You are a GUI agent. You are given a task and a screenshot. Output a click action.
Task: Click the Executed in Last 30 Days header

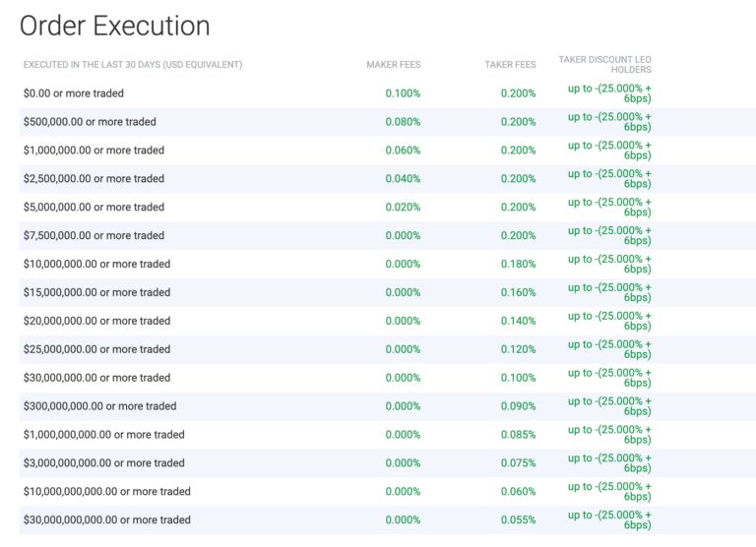tap(133, 65)
